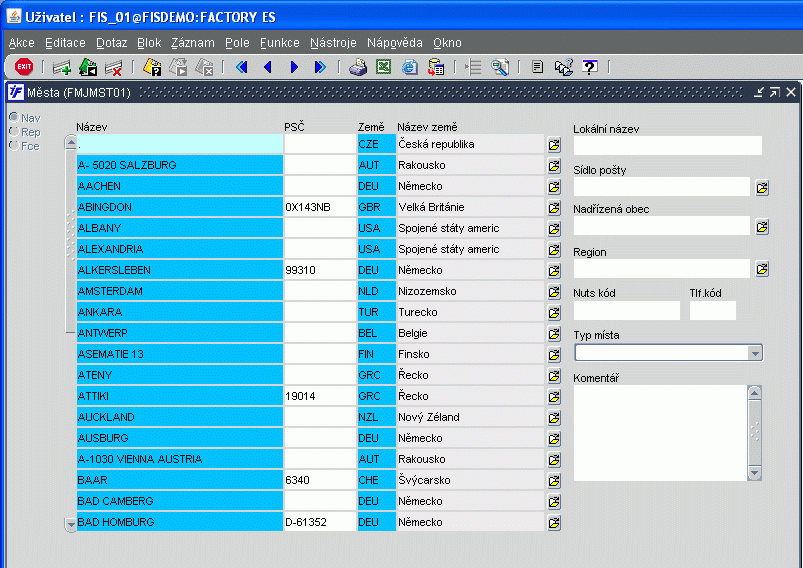The width and height of the screenshot is (803, 568).
Task: Click the execute query toolbar icon
Action: pyautogui.click(x=178, y=67)
